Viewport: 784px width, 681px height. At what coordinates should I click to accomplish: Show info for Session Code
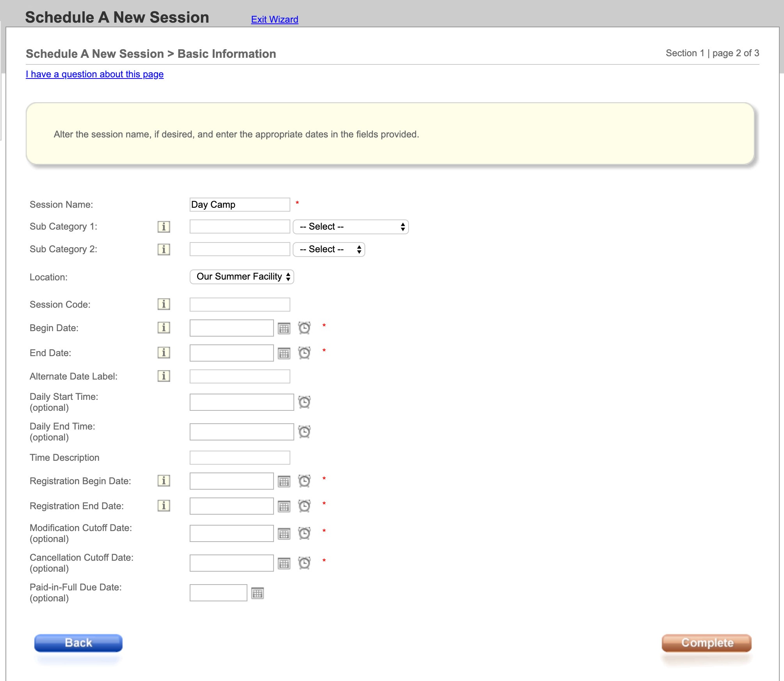(164, 304)
